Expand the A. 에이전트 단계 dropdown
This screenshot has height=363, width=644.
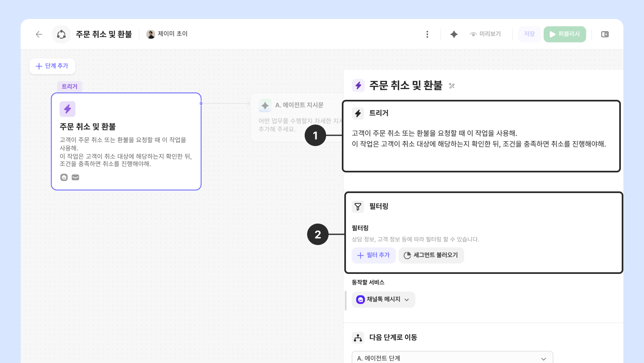coord(452,358)
